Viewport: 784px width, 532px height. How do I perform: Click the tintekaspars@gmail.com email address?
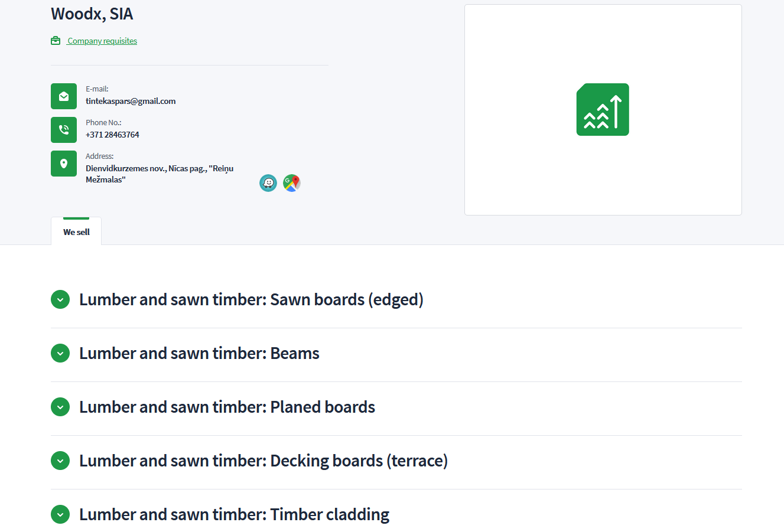point(131,101)
